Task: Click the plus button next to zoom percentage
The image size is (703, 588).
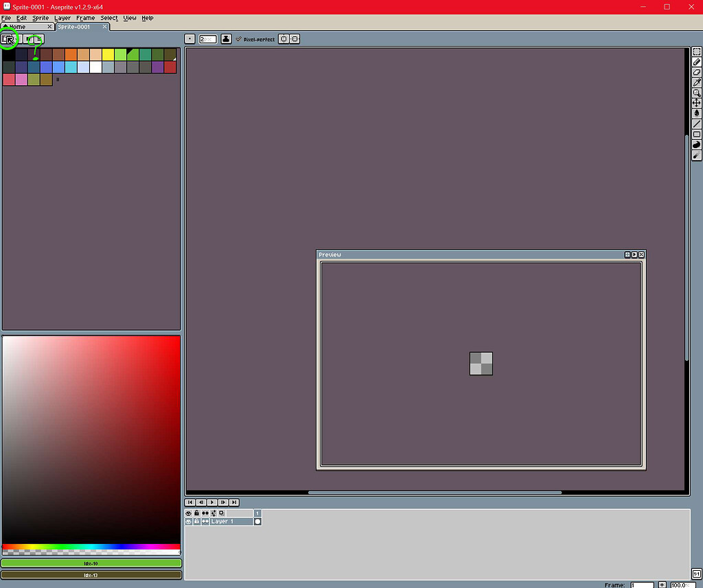Action: tap(662, 584)
